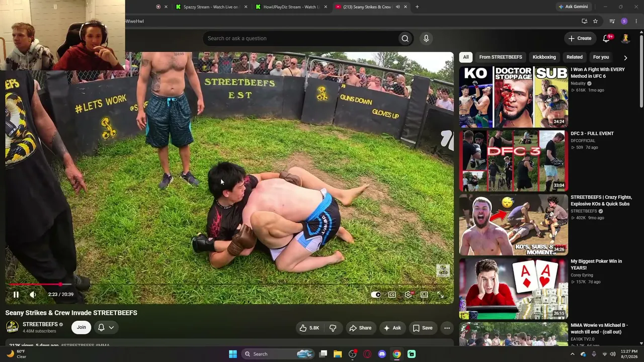Click the search magnifier button
The height and width of the screenshot is (362, 644).
[405, 38]
